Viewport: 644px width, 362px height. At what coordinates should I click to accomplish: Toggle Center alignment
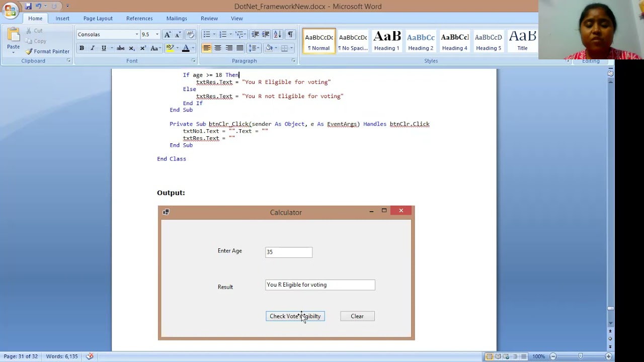tap(218, 48)
